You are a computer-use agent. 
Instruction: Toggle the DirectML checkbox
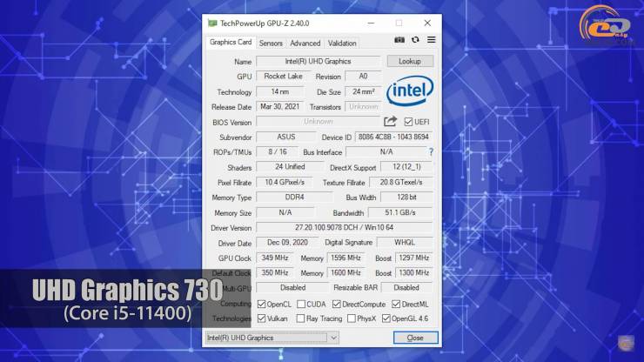pos(396,304)
